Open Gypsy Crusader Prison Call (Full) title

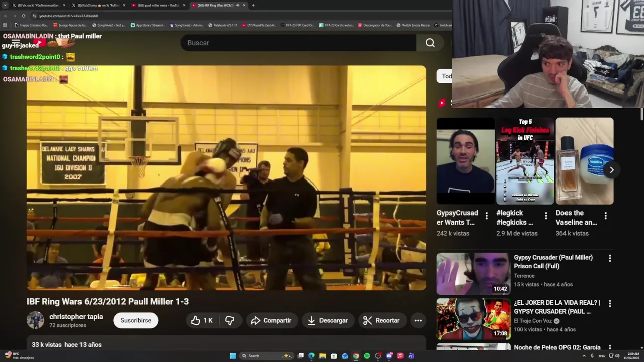pos(553,261)
